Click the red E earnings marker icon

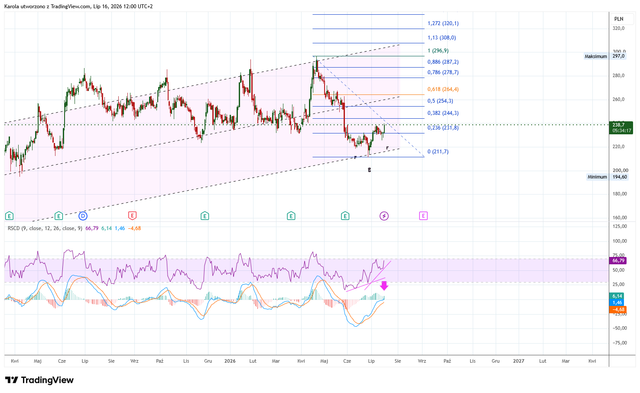[132, 215]
